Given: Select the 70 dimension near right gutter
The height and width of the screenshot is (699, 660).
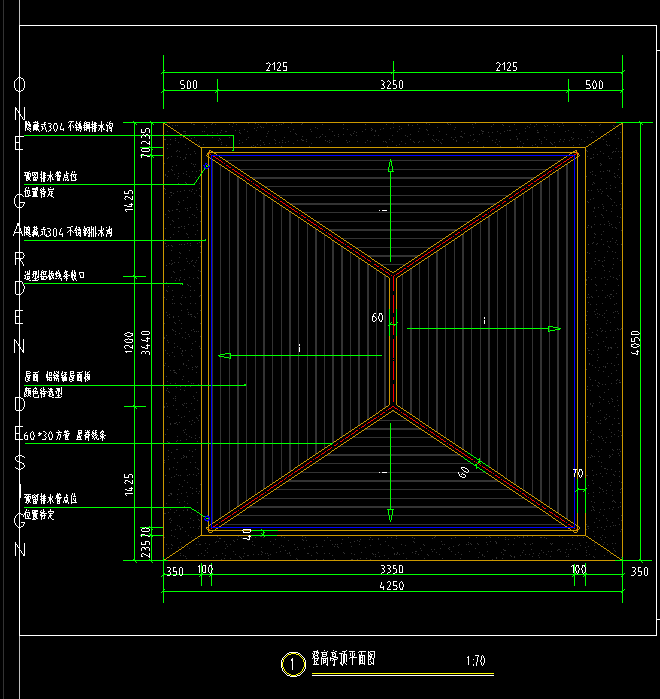Looking at the screenshot, I should pos(578,473).
